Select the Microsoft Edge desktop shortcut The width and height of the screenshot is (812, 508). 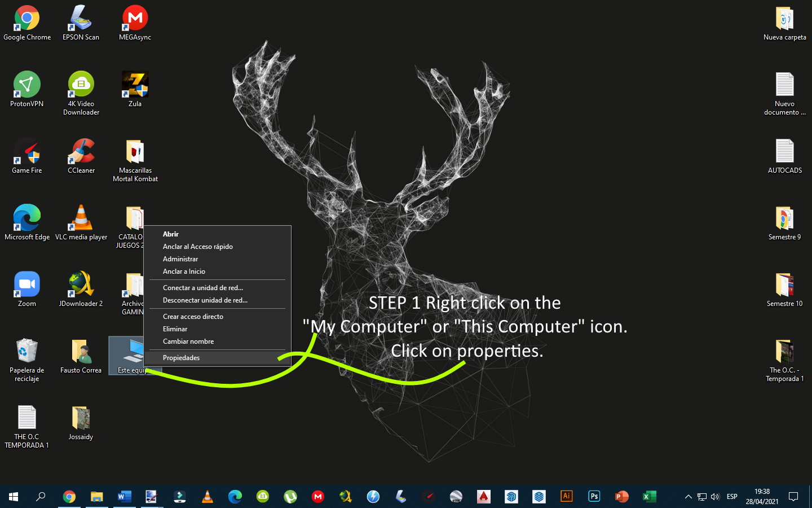click(27, 222)
